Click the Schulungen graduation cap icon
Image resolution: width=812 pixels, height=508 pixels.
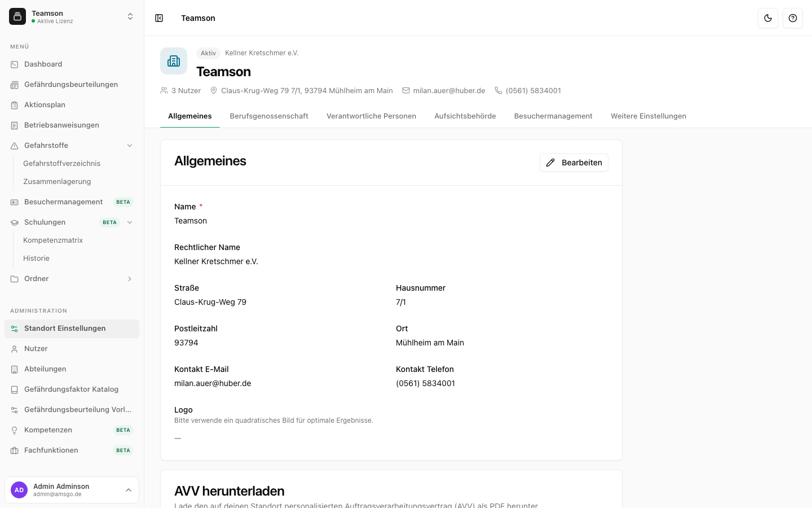[15, 222]
